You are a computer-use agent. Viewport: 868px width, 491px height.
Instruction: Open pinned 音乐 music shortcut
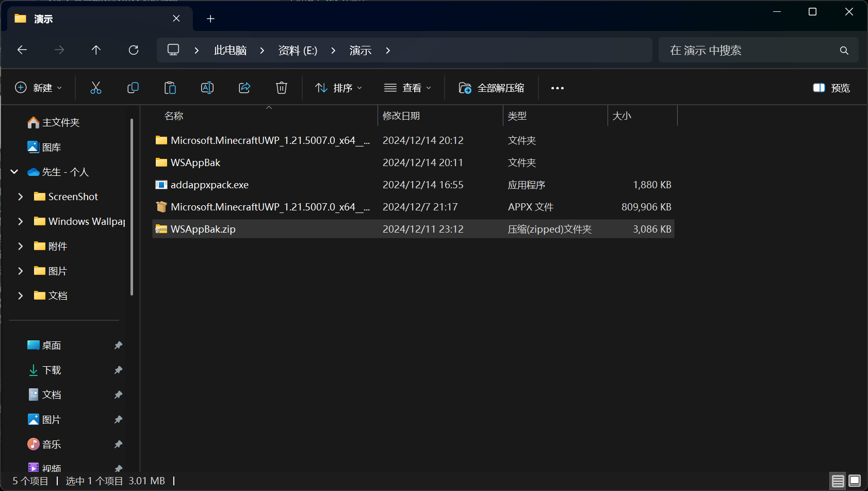(44, 444)
